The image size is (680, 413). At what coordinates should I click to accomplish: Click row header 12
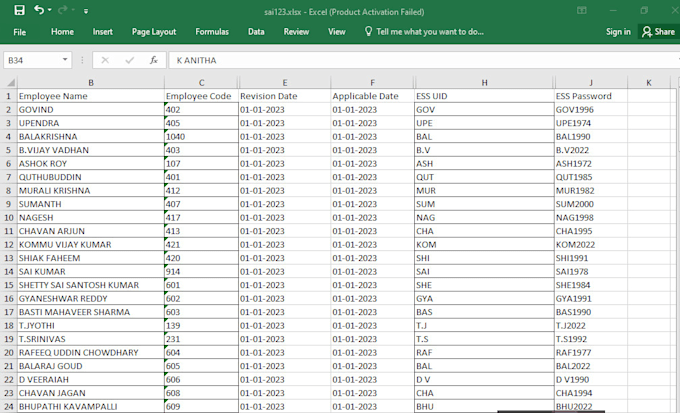click(x=8, y=244)
